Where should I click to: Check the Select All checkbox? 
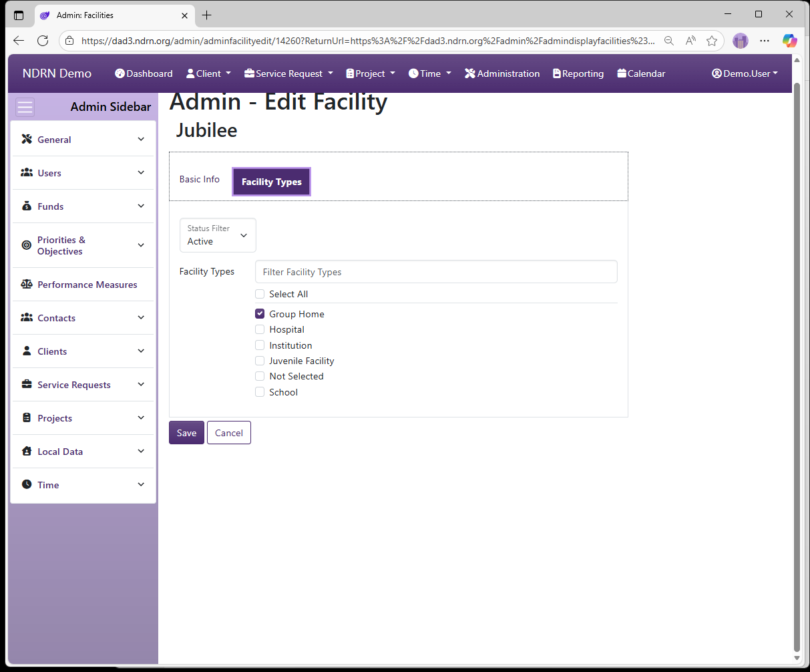point(260,294)
